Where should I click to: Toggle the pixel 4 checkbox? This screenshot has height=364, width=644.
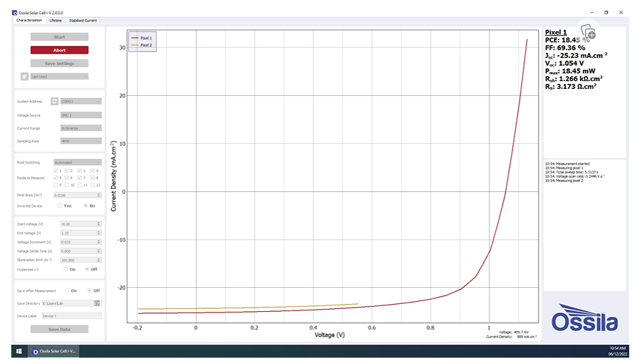pos(93,171)
